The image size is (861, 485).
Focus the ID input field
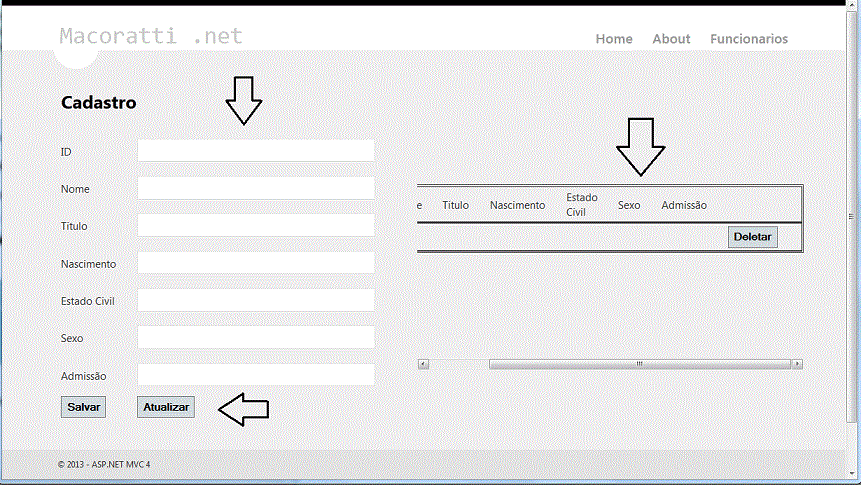click(x=256, y=151)
